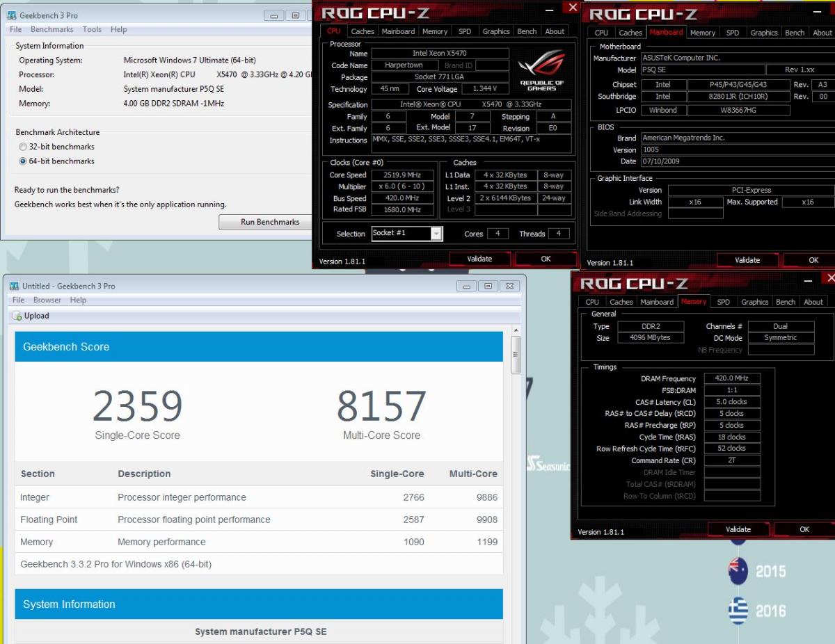This screenshot has height=644, width=835.
Task: Click the Upload button in results toolbar
Action: coord(31,316)
